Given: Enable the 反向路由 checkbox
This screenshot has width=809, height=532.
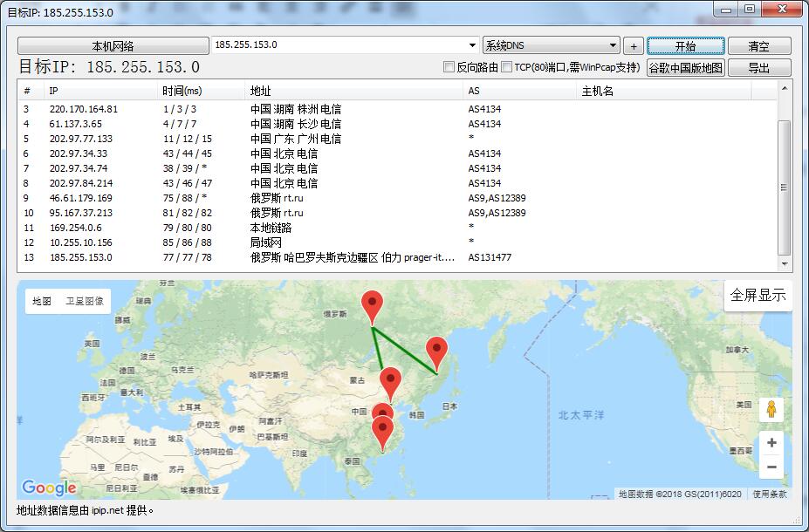Looking at the screenshot, I should 449,67.
